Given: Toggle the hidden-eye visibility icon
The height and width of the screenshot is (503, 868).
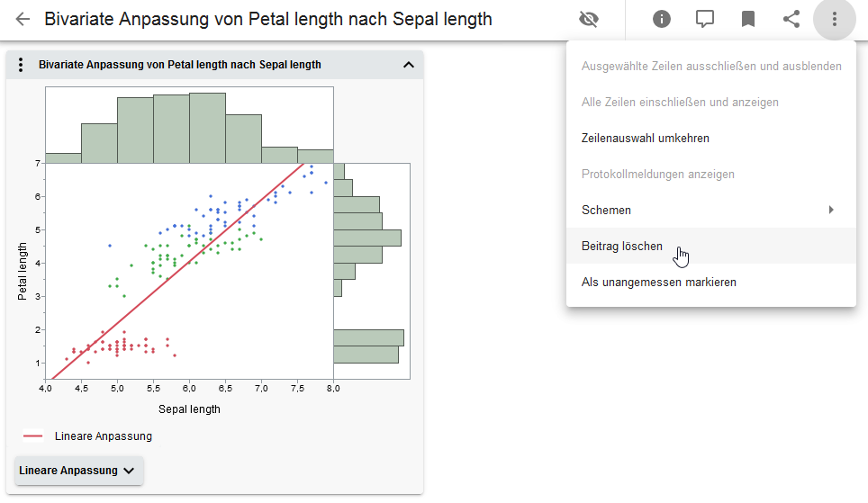Looking at the screenshot, I should pyautogui.click(x=590, y=19).
